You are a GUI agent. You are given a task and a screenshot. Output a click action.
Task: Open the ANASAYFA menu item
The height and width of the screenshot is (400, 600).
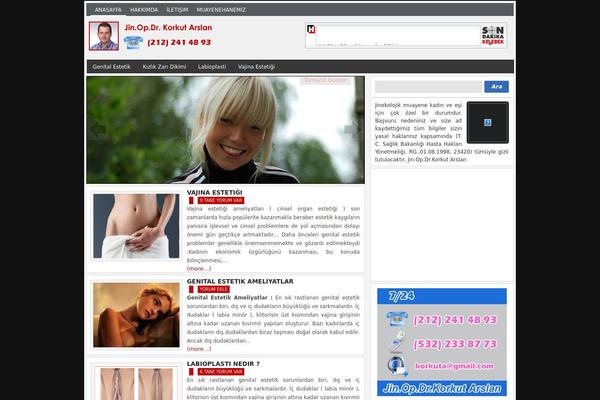click(x=108, y=10)
